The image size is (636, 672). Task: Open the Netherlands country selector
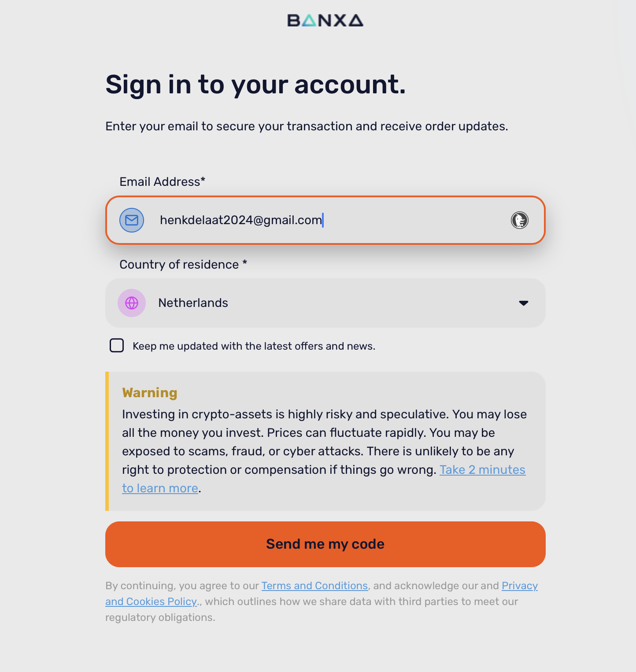(325, 303)
